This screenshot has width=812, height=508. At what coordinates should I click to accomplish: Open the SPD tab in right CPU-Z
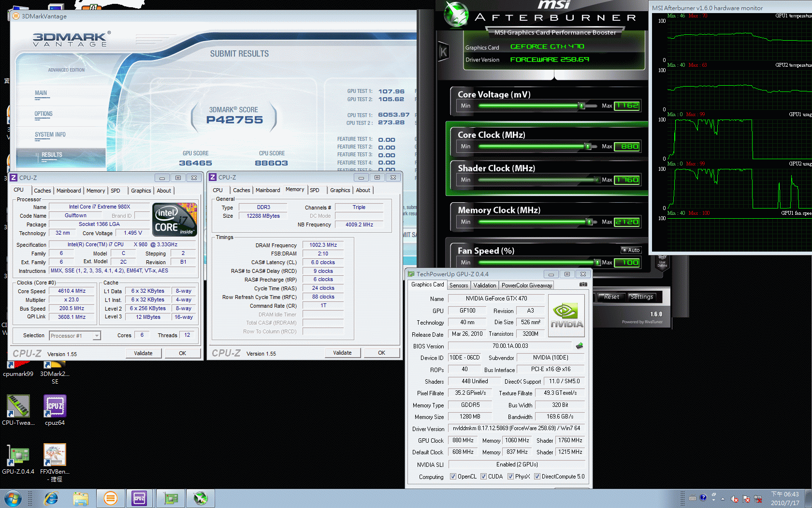coord(315,190)
